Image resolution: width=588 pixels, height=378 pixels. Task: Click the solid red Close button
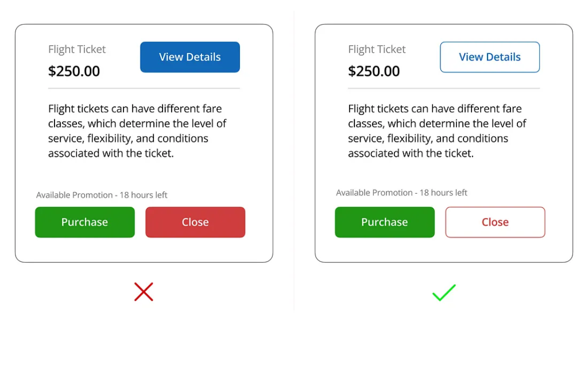pyautogui.click(x=195, y=222)
